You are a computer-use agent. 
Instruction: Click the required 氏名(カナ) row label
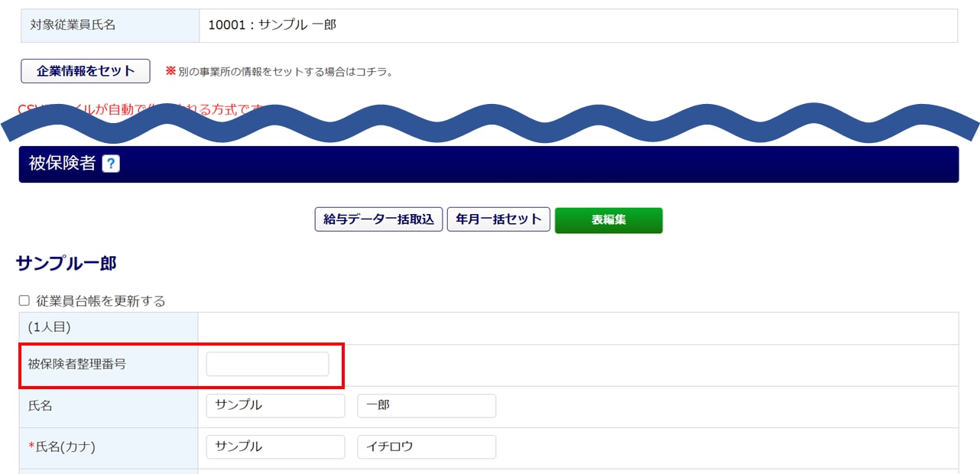tap(67, 446)
